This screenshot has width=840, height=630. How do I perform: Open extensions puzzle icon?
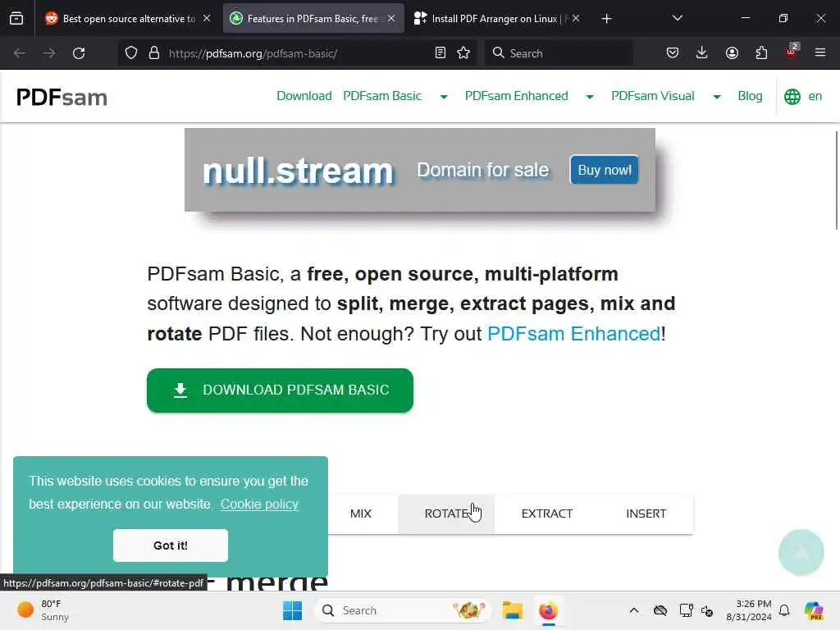[761, 53]
